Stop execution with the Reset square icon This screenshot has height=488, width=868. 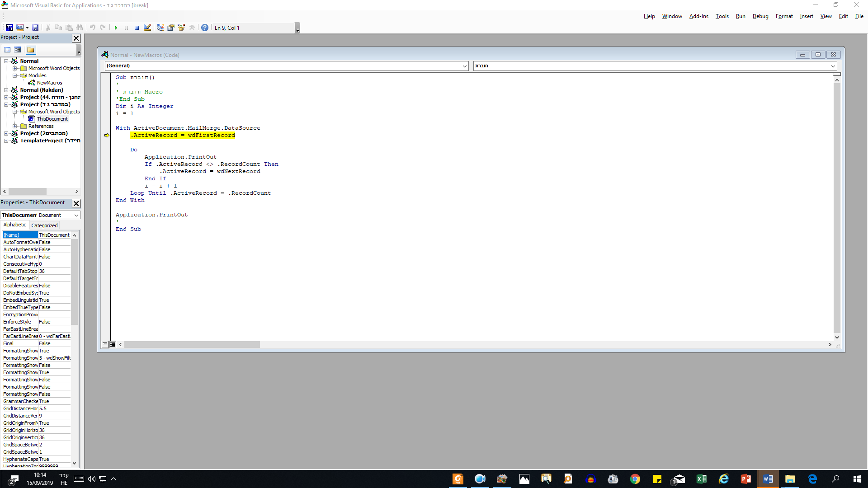(x=137, y=28)
